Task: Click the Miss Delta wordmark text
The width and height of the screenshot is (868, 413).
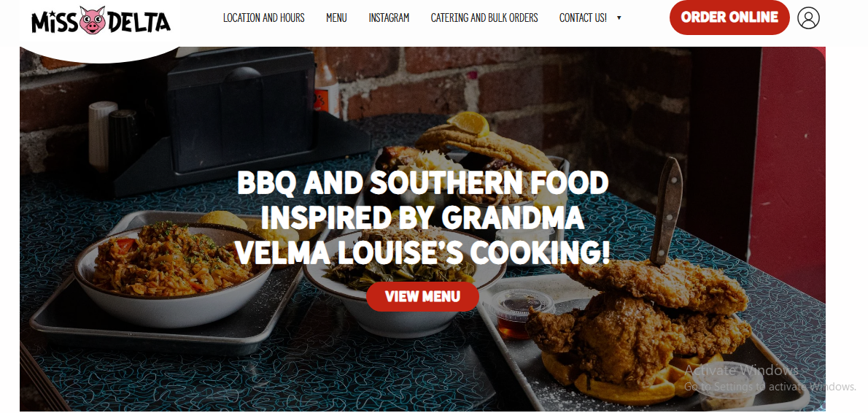Action: (101, 21)
